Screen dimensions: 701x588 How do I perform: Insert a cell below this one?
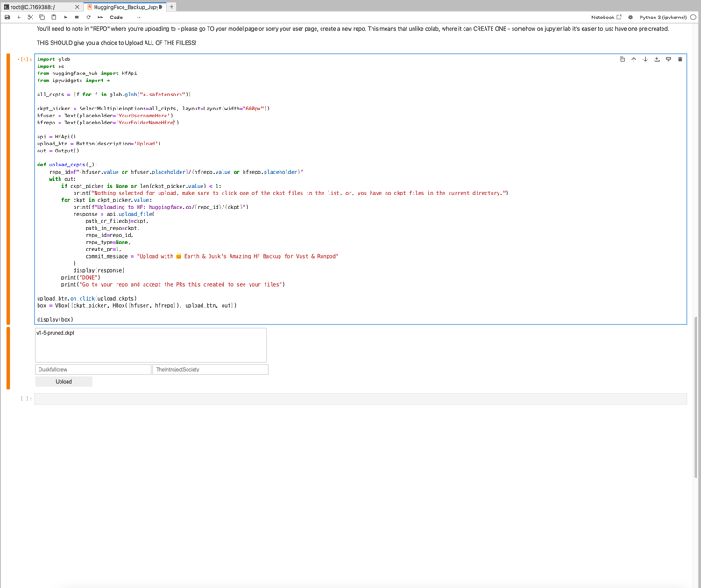[669, 60]
